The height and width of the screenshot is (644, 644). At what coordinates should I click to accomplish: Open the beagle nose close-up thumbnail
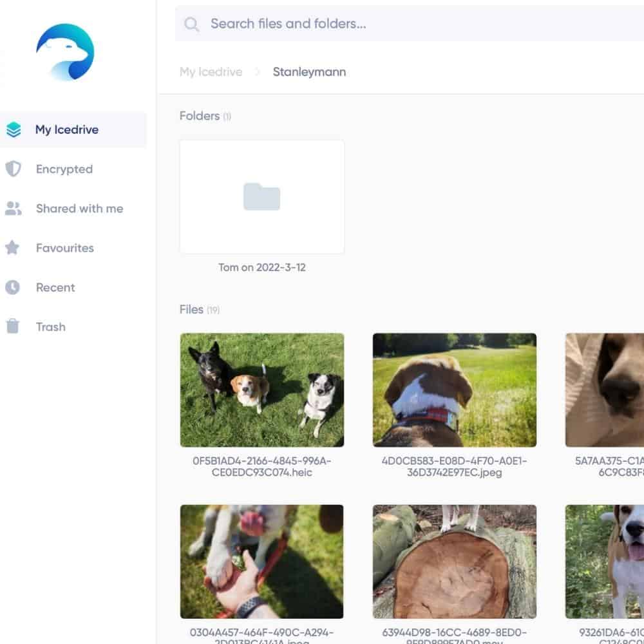(x=605, y=390)
